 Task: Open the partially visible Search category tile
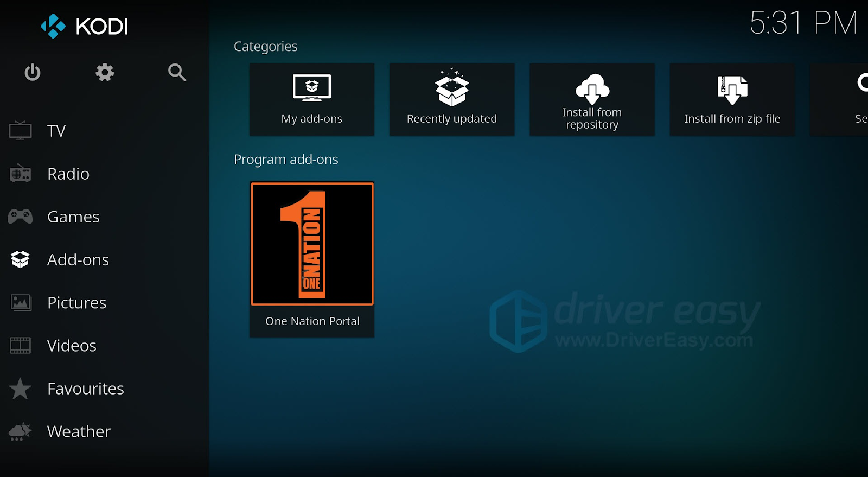click(839, 99)
